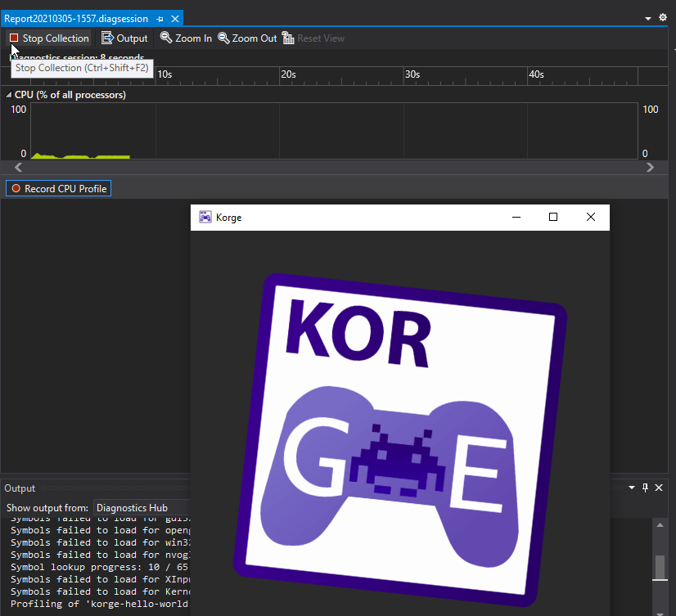The height and width of the screenshot is (616, 676).
Task: Pin the Report diagsession tab
Action: (160, 18)
